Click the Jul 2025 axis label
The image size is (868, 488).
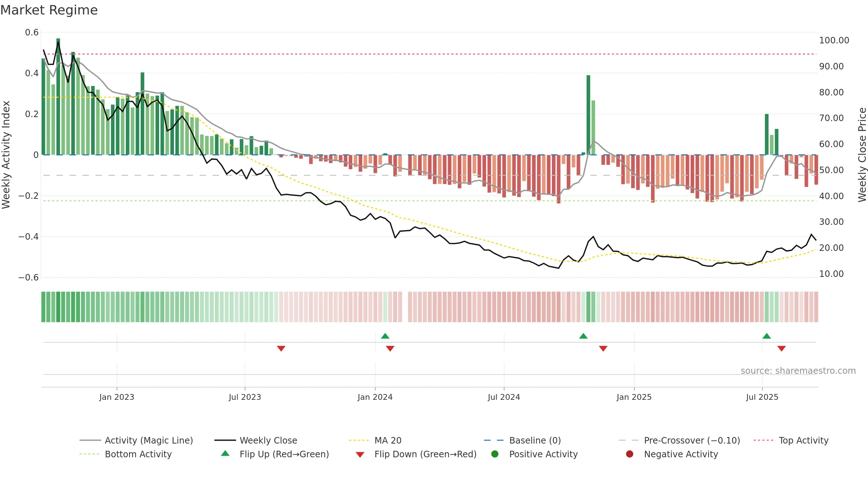tap(762, 397)
